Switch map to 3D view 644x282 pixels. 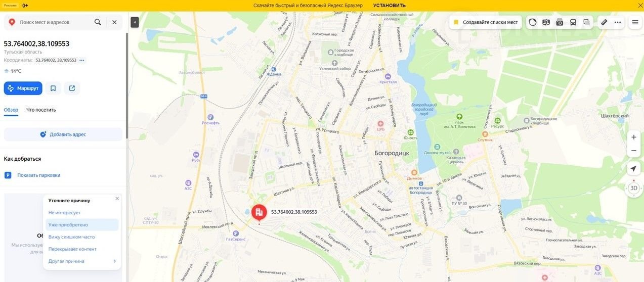tap(634, 188)
